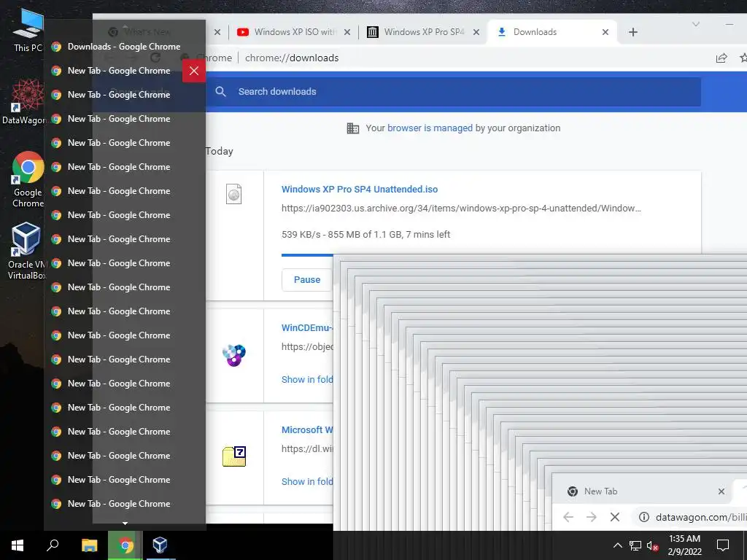
Task: Show Microsoft download in folder
Action: pyautogui.click(x=307, y=481)
